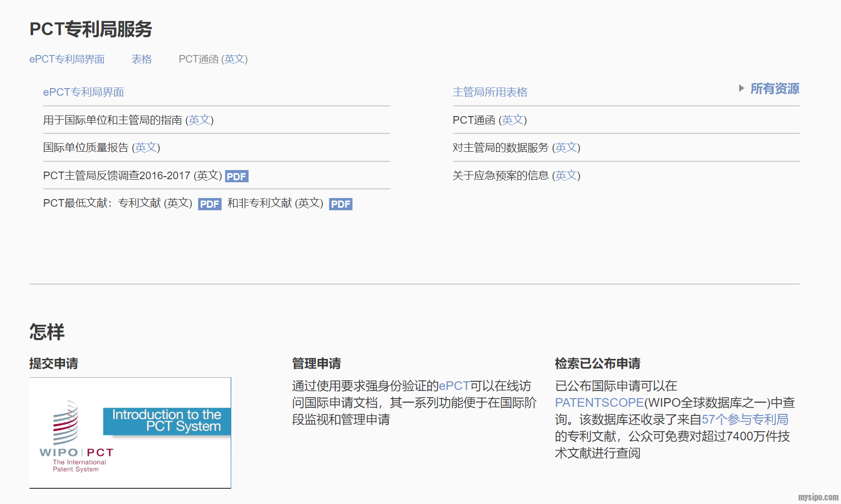Click the triangle arrow beside 所有资源
This screenshot has height=504, width=841.
741,89
